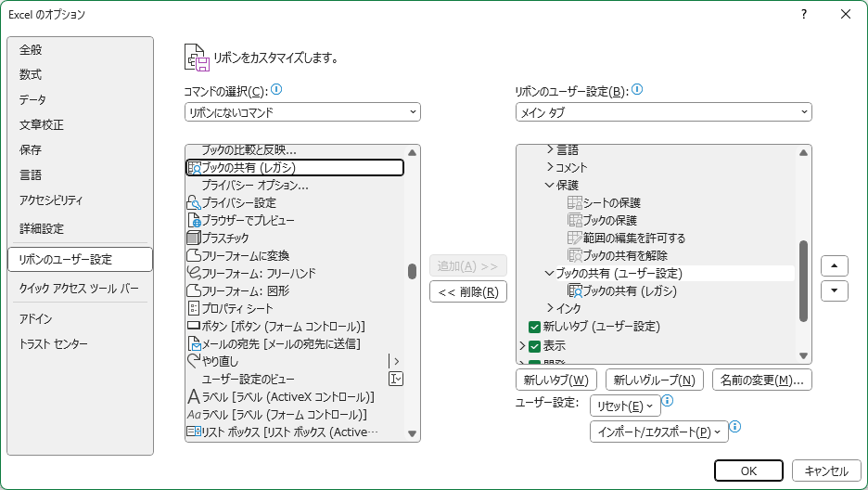Toggle the 表示 tab checkbox
Viewport: 868px width, 490px height.
click(534, 346)
